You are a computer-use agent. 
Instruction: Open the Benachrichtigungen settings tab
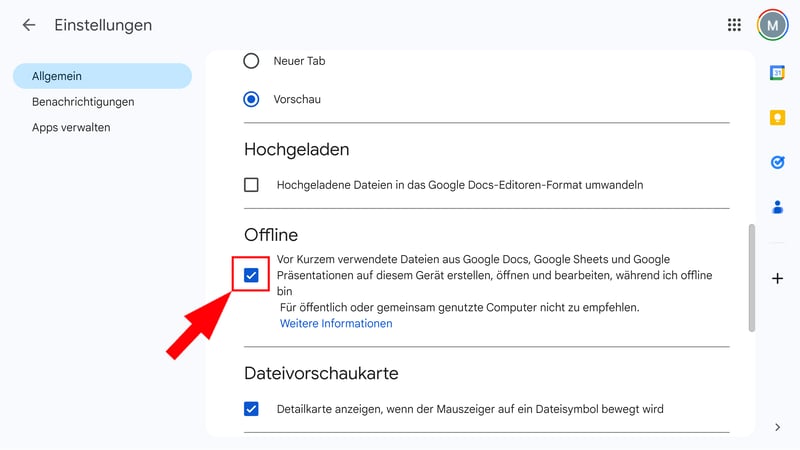tap(83, 102)
